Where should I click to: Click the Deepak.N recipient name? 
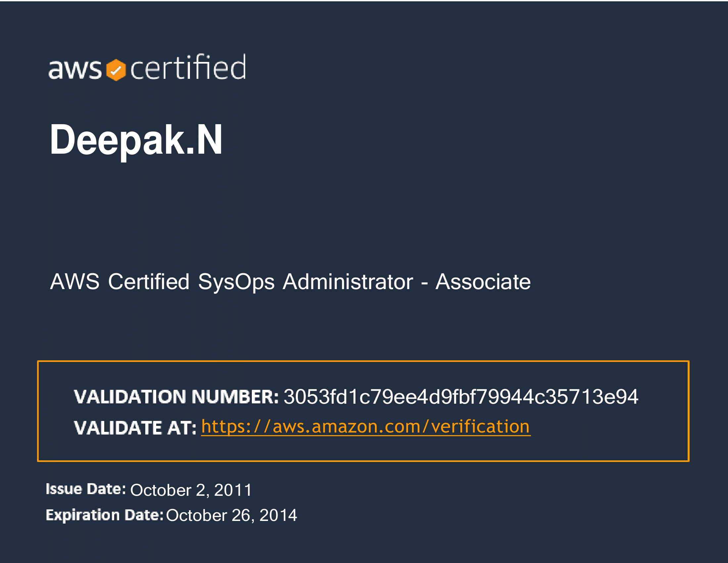pyautogui.click(x=136, y=139)
